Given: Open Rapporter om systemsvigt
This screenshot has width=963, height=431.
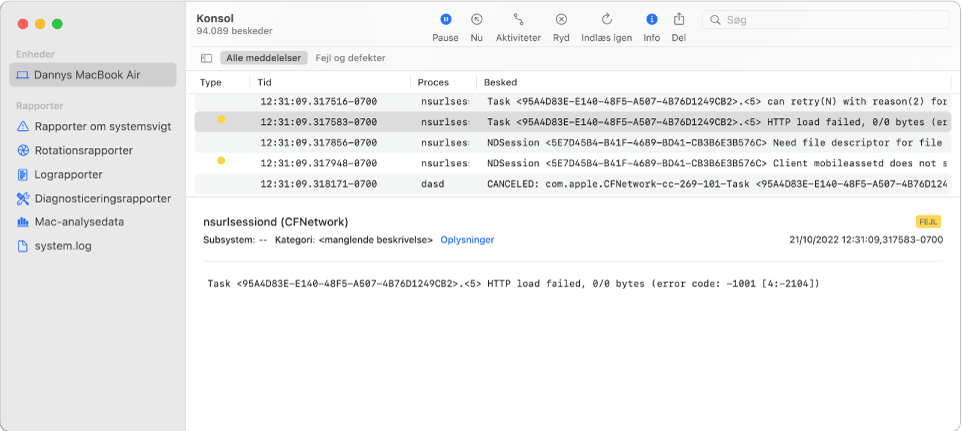Looking at the screenshot, I should point(93,126).
